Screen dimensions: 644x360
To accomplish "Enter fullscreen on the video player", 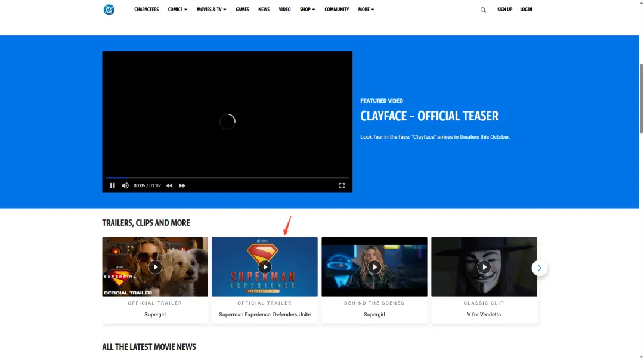I will pyautogui.click(x=342, y=185).
